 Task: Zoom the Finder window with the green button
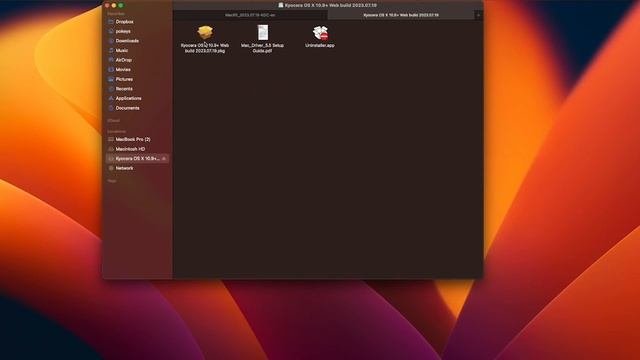[121, 6]
